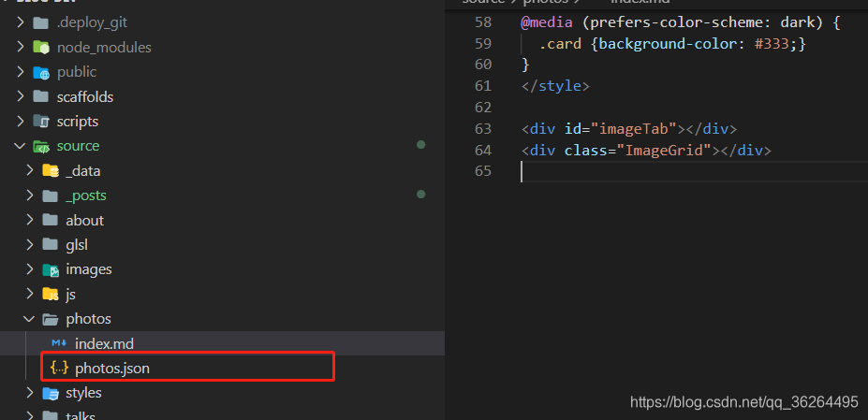The width and height of the screenshot is (868, 420).
Task: Click the teal images folder icon
Action: click(x=51, y=269)
